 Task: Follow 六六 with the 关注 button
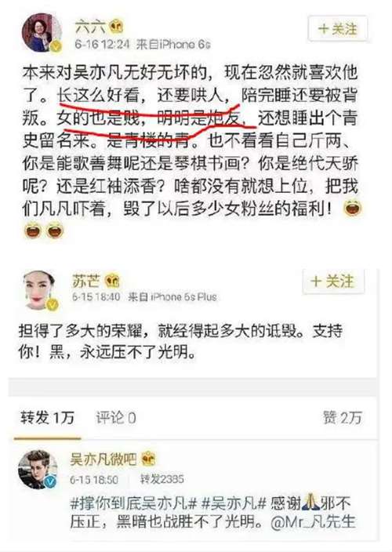(338, 29)
